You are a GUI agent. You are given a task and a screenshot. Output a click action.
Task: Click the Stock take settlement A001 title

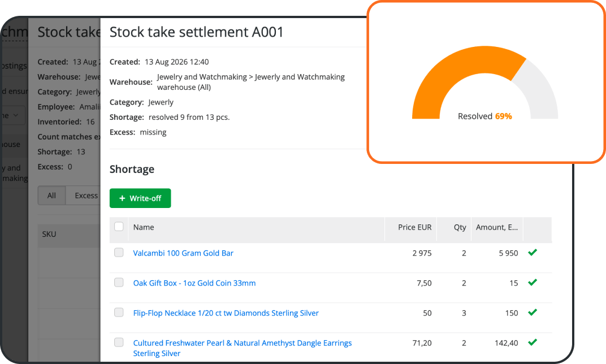tap(196, 32)
